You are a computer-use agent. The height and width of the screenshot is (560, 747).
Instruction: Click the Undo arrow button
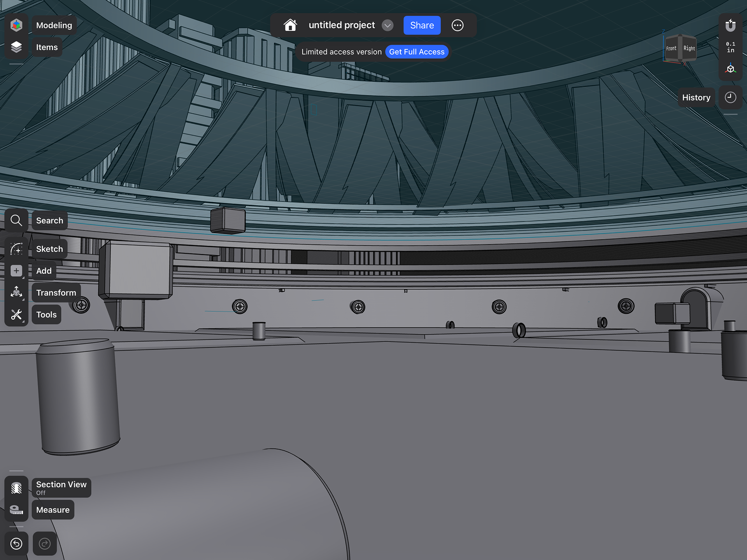point(16,544)
